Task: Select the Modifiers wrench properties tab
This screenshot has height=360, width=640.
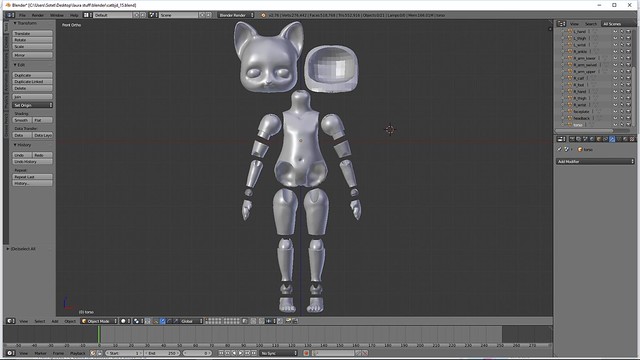Action: (612, 139)
